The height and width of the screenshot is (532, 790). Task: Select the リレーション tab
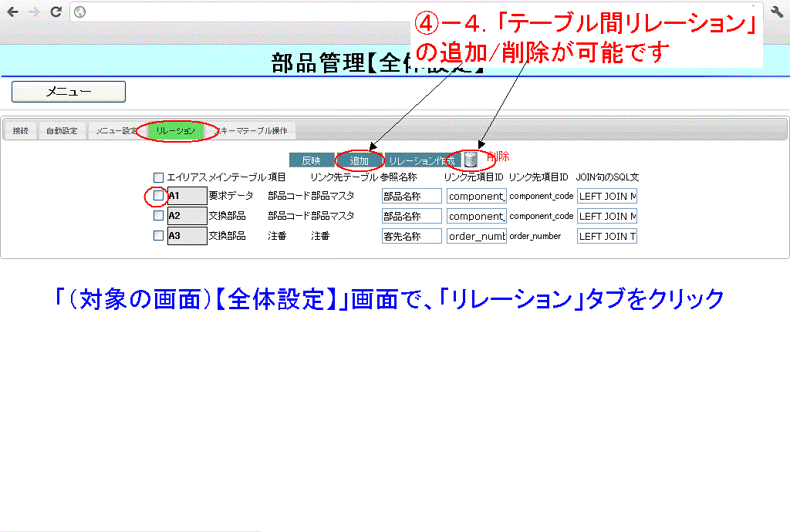point(176,131)
